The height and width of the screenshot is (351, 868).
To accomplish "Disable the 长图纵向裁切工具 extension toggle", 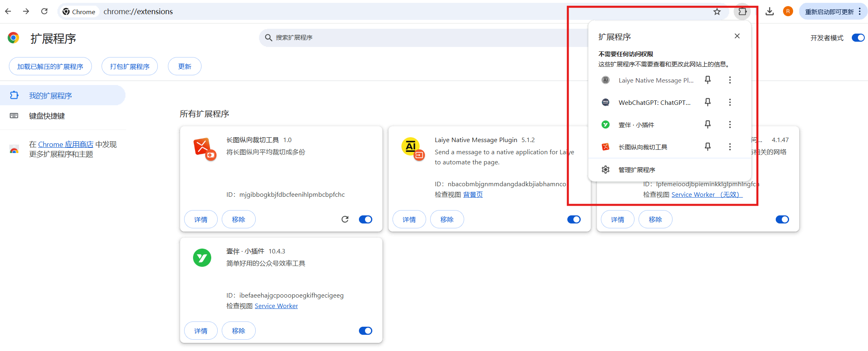I will [x=365, y=219].
